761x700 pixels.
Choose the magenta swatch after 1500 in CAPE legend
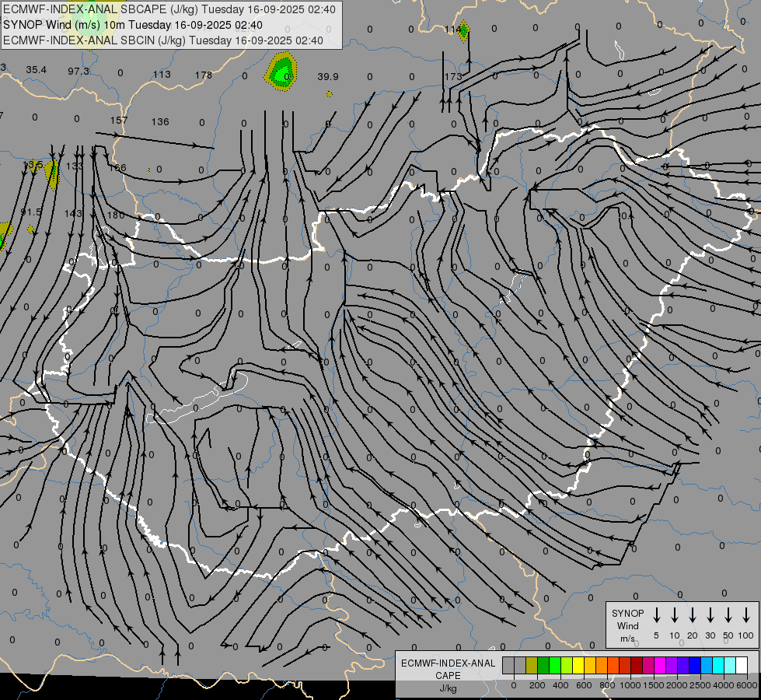[x=660, y=665]
